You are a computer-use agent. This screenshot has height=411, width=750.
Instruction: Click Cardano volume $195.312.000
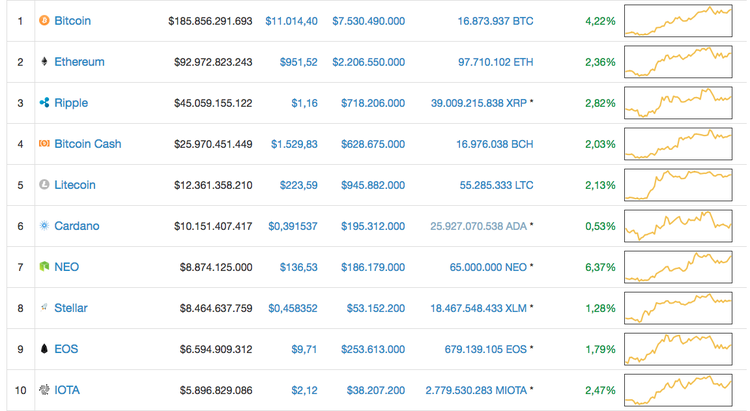pos(373,226)
